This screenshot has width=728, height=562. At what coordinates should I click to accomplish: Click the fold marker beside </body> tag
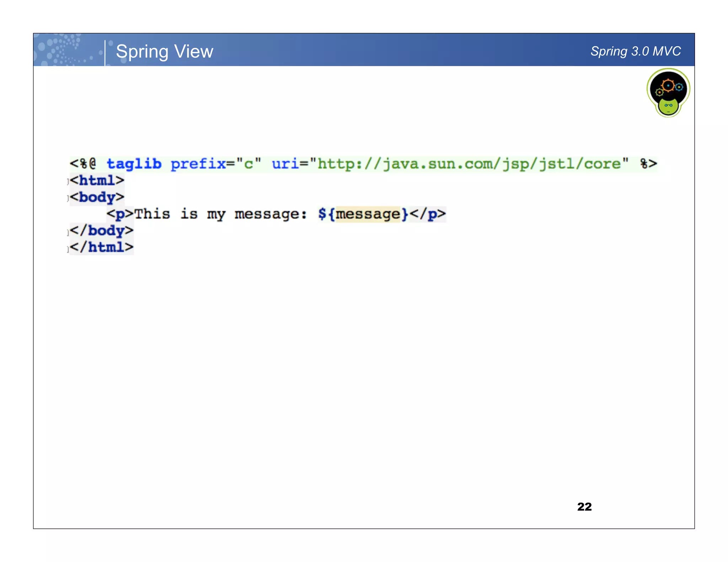tap(68, 232)
